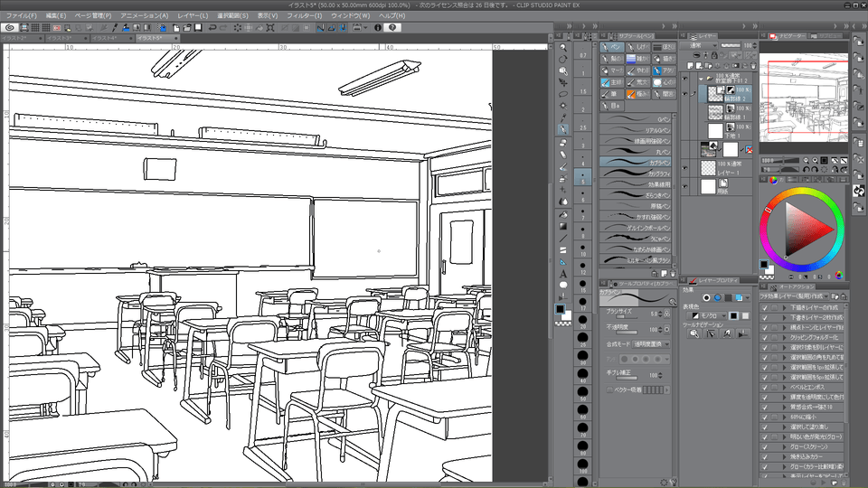The image size is (868, 488).
Task: Select the Eraser tool in toolbox
Action: point(563,154)
